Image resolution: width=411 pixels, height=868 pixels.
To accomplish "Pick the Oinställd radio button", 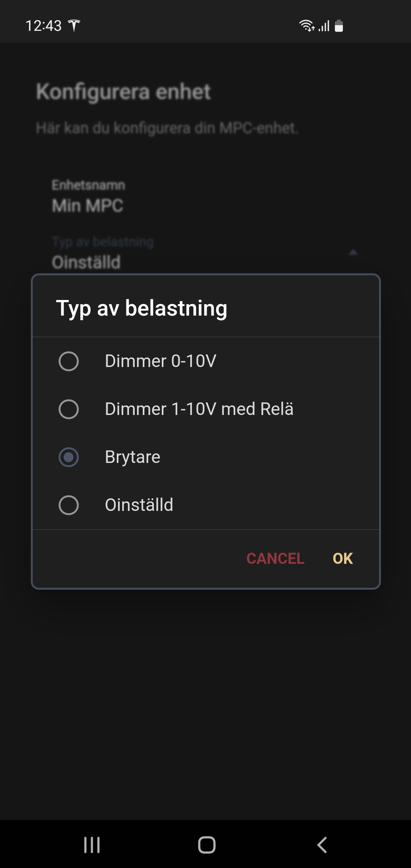I will pos(68,505).
